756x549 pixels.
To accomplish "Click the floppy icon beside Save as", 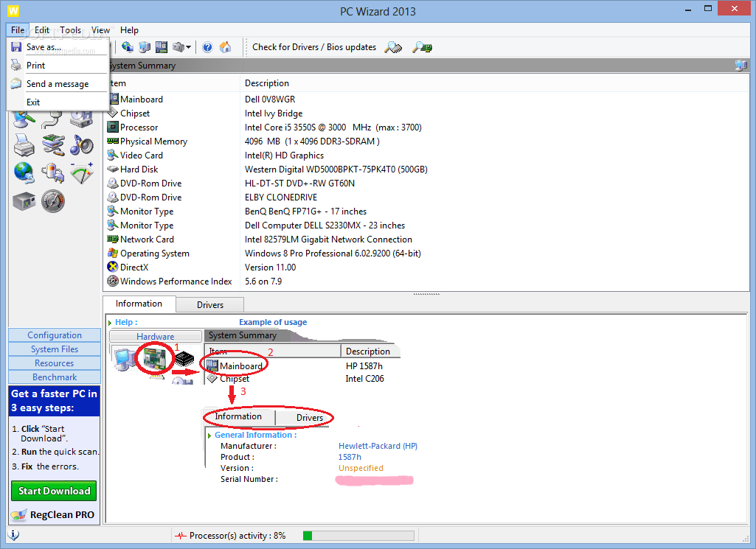I will click(x=16, y=46).
